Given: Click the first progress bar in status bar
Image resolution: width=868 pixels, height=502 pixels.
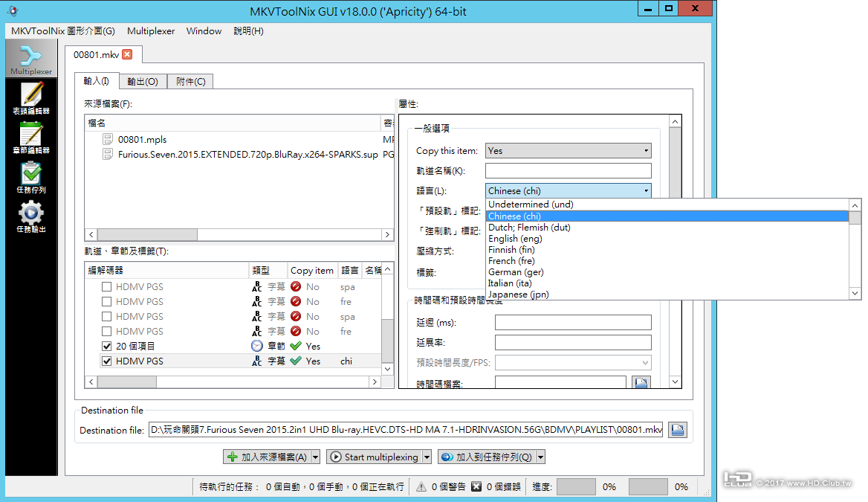Looking at the screenshot, I should 576,486.
